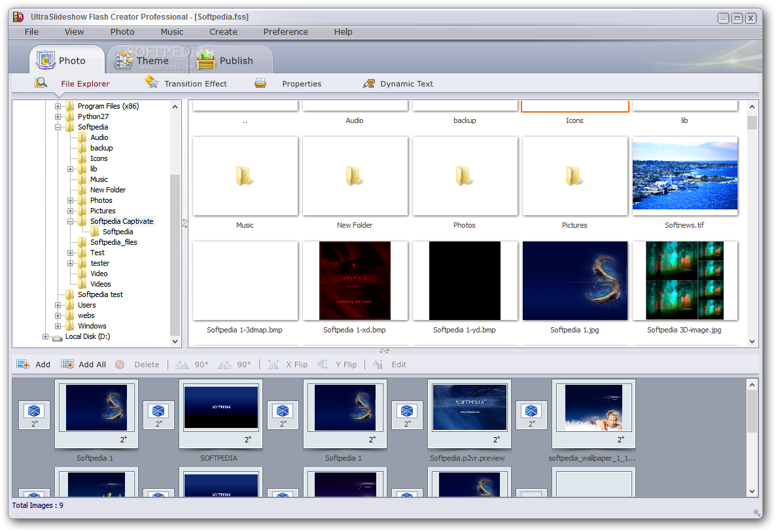Open the Properties section
This screenshot has width=776, height=532.
coord(302,84)
